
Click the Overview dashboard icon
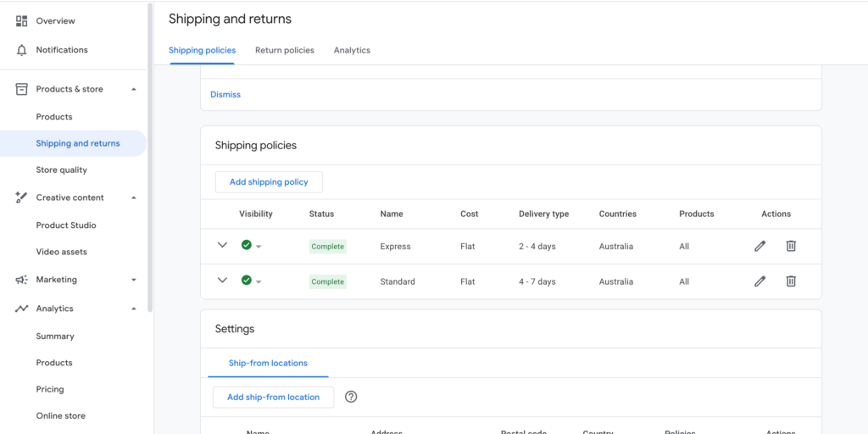(x=21, y=21)
